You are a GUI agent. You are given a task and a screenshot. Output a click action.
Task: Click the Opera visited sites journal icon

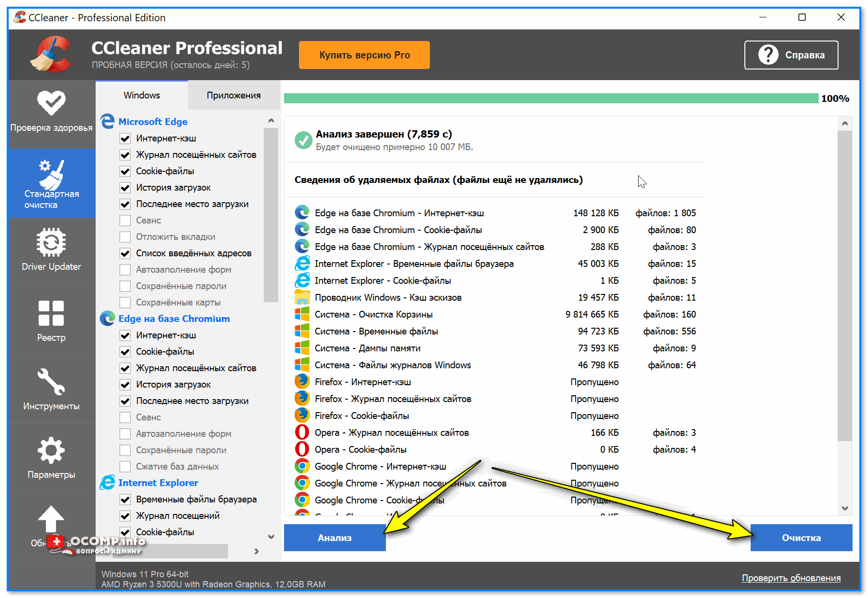(x=302, y=432)
